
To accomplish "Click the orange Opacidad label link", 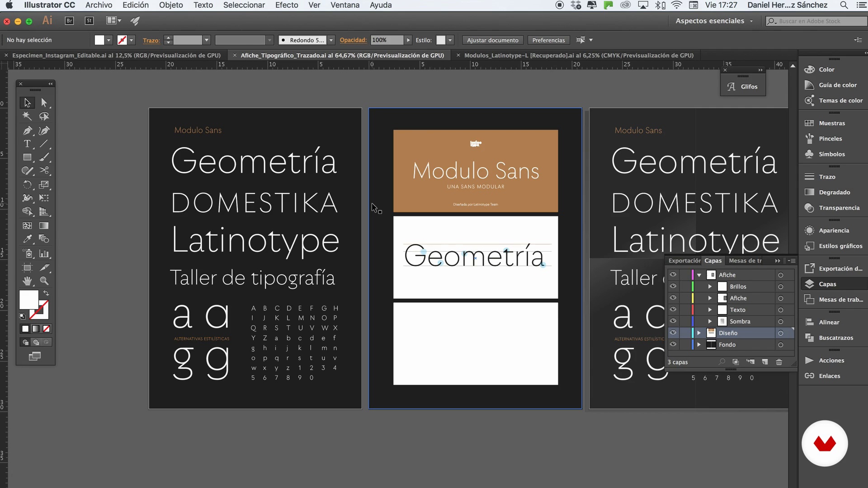I will tap(353, 40).
